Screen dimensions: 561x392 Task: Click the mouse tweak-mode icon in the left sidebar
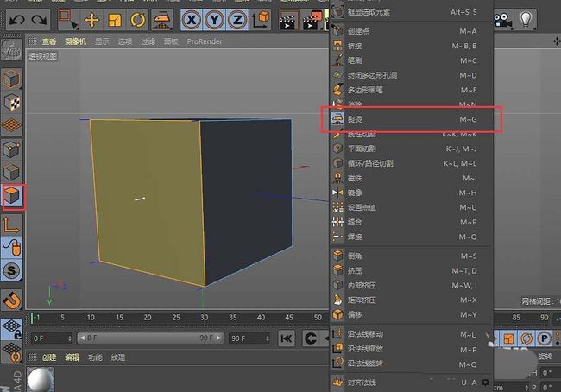(12, 247)
